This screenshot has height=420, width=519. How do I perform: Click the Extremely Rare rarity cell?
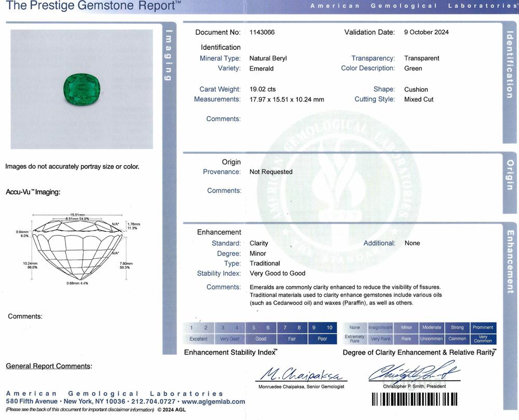(x=354, y=339)
